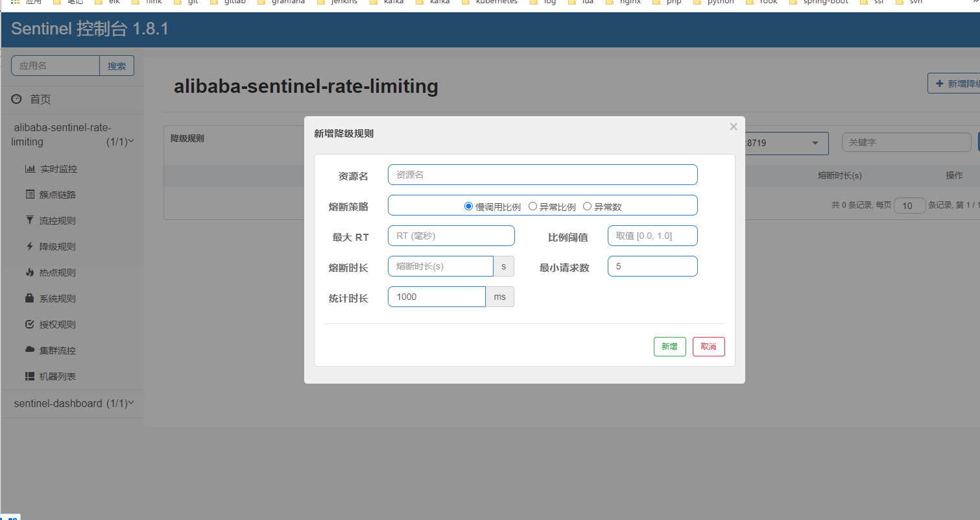Open 簇点链路 menu item
The height and width of the screenshot is (520, 980).
pos(58,195)
